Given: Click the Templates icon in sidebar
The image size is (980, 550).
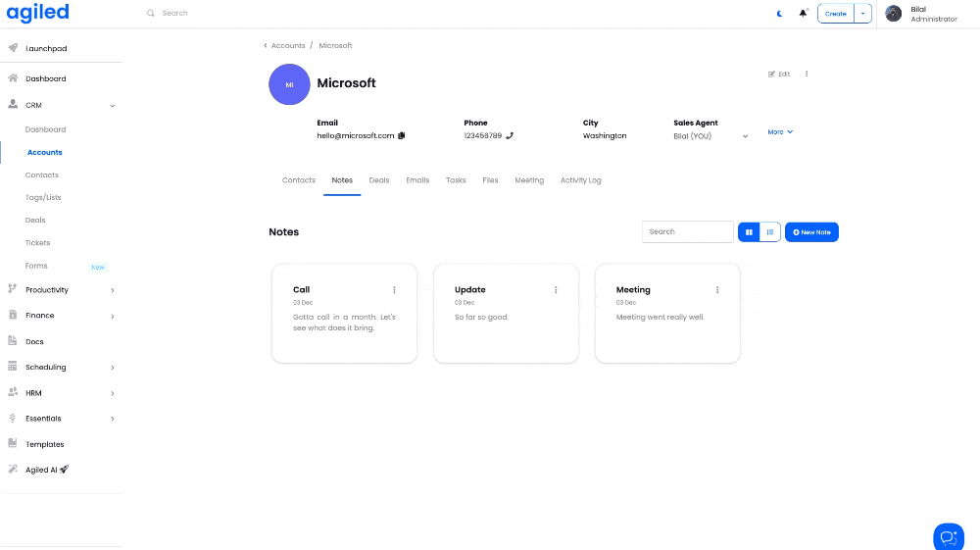Looking at the screenshot, I should tap(13, 443).
